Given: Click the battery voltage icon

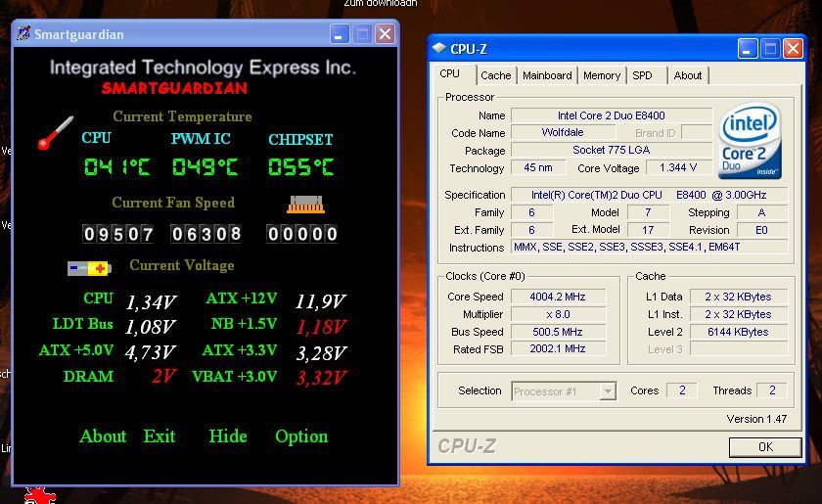Looking at the screenshot, I should click(89, 268).
